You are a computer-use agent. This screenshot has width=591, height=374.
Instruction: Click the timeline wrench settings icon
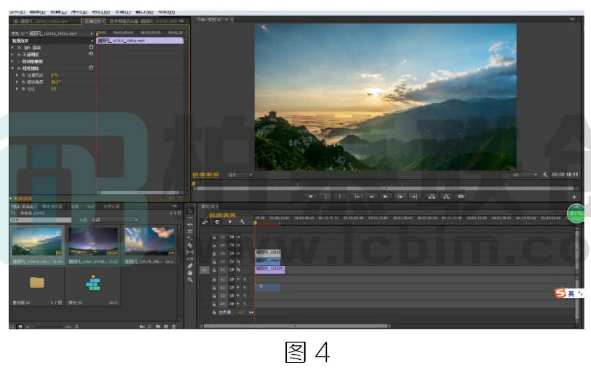pos(242,222)
